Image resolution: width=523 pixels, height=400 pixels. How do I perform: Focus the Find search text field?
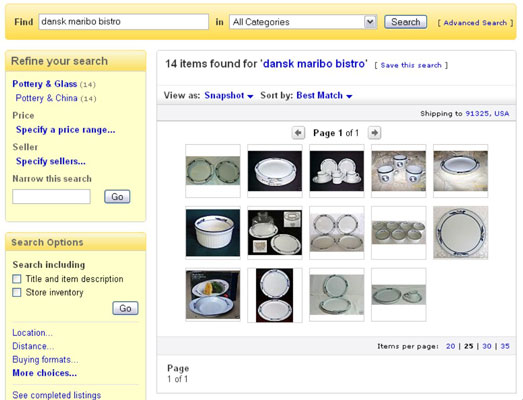(x=123, y=22)
